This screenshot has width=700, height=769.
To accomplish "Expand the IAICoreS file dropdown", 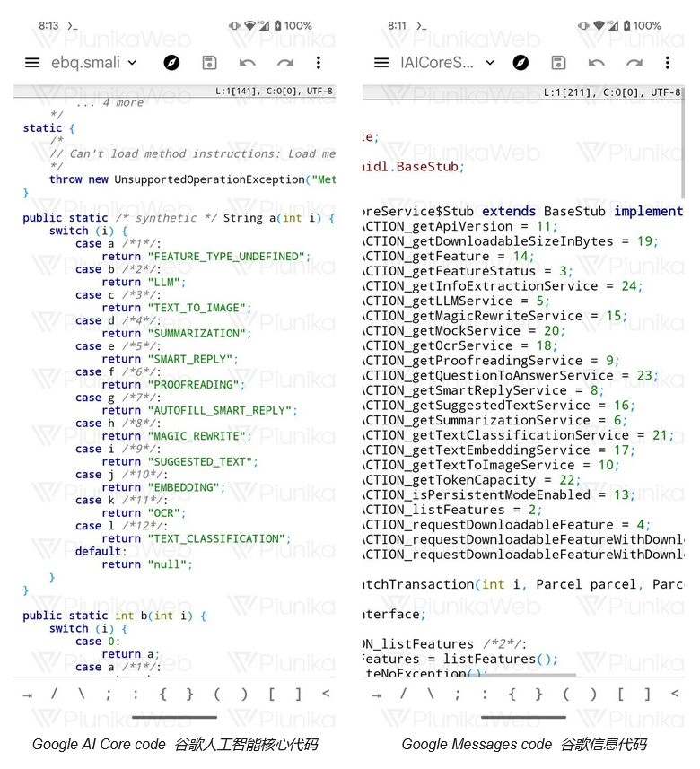I will point(490,63).
